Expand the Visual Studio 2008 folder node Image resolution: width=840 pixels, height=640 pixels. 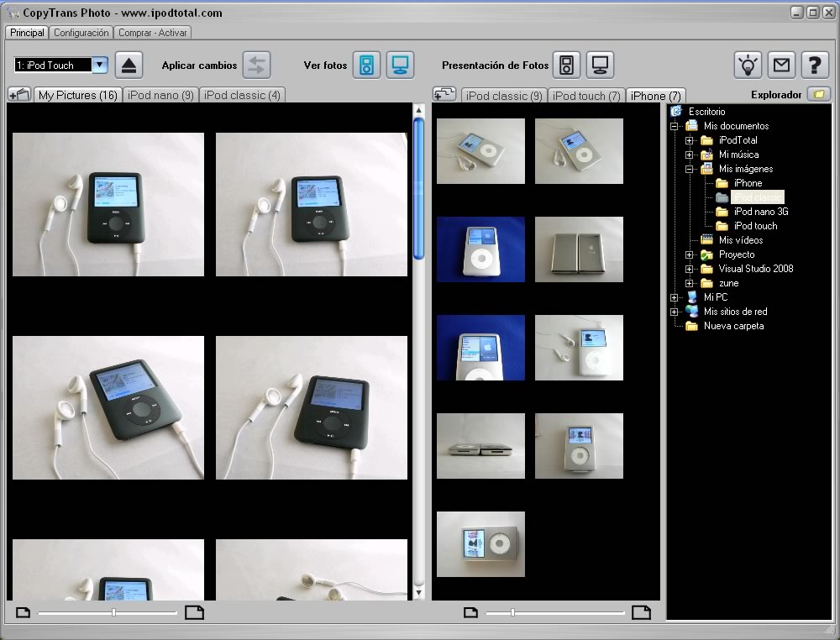pos(689,269)
